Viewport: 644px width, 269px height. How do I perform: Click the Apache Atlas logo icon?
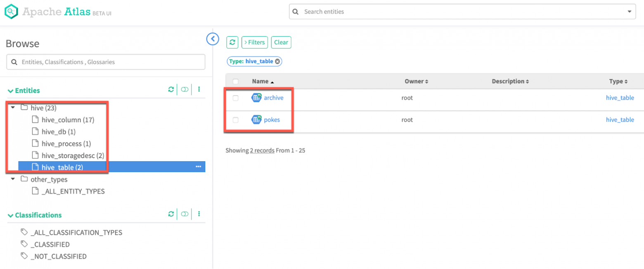pos(11,11)
